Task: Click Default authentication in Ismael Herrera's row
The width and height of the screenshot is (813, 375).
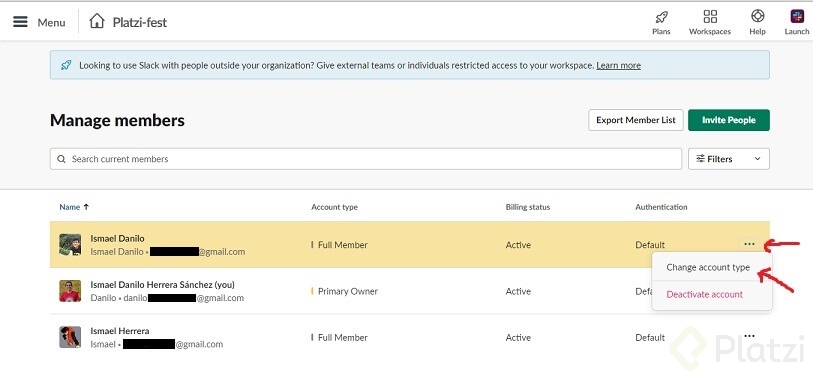Action: point(650,337)
